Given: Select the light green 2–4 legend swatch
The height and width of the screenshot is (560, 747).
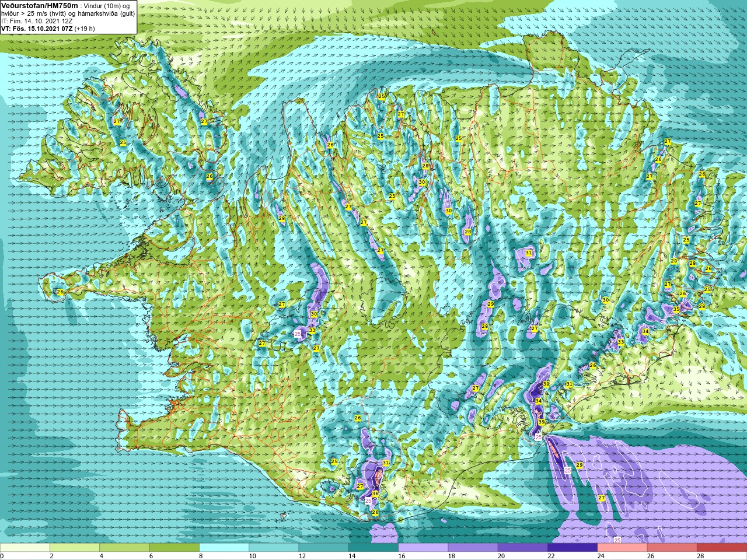Looking at the screenshot, I should pyautogui.click(x=75, y=548).
